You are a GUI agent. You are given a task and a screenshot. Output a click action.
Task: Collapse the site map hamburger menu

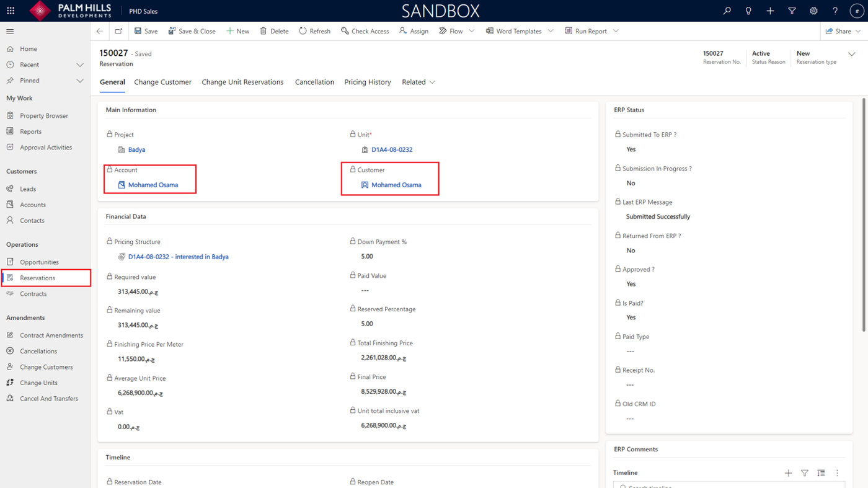10,31
